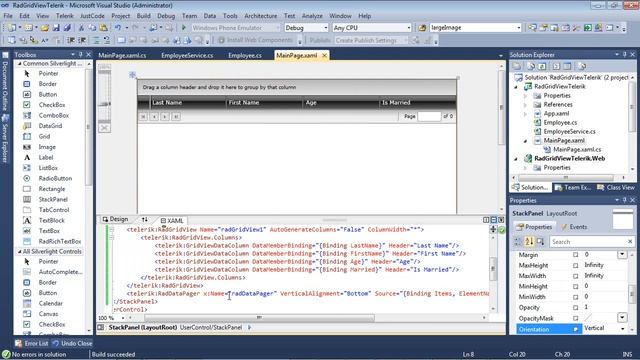Sort properties alphabetically icon
This screenshot has height=360, width=640.
pos(529,242)
